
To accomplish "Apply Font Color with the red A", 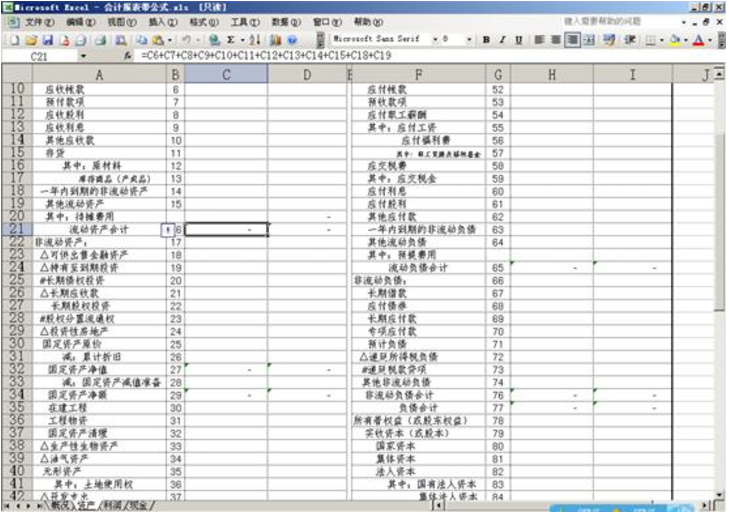I will coord(698,40).
